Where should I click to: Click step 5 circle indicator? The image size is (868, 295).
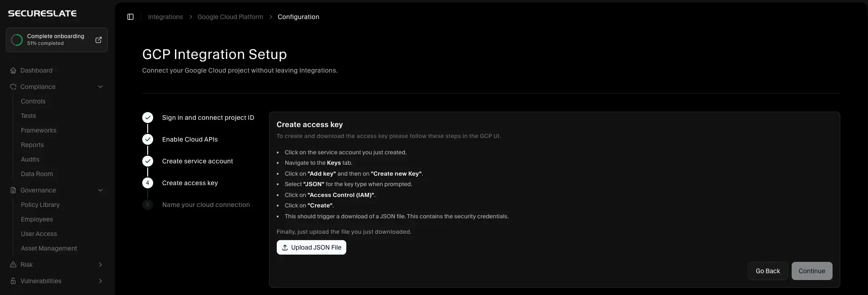coord(148,205)
